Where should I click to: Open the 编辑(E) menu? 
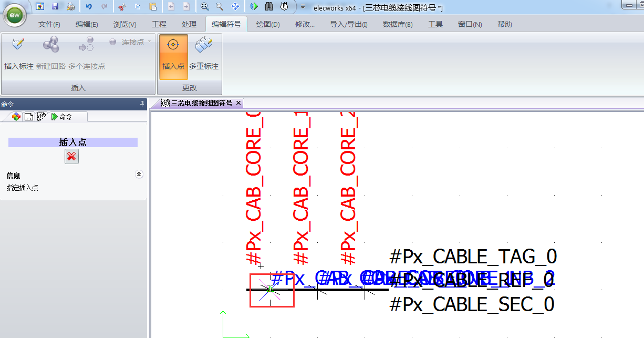[x=87, y=24]
